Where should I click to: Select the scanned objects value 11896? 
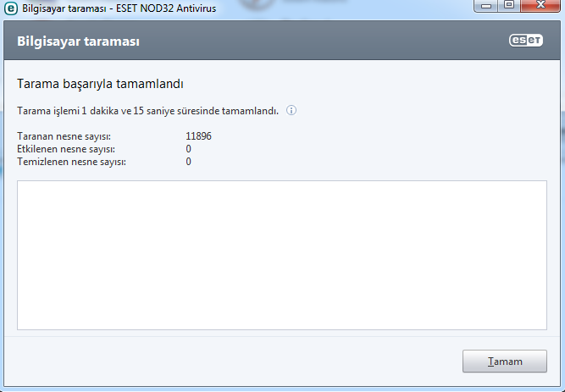point(198,136)
